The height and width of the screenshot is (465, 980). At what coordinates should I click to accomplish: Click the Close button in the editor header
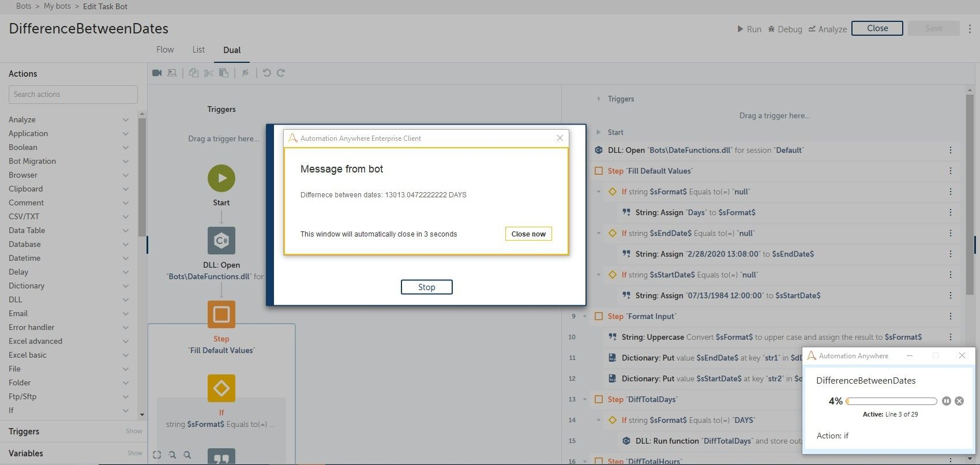pyautogui.click(x=877, y=28)
